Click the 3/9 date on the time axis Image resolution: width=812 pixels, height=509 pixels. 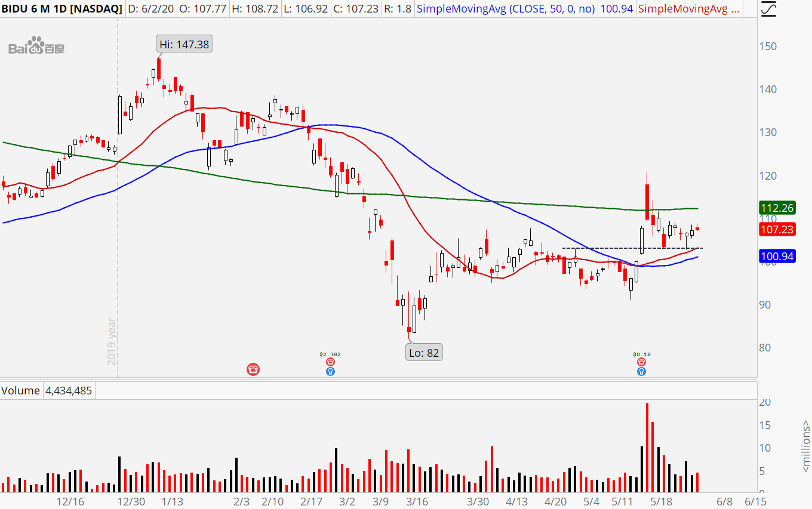click(x=380, y=501)
